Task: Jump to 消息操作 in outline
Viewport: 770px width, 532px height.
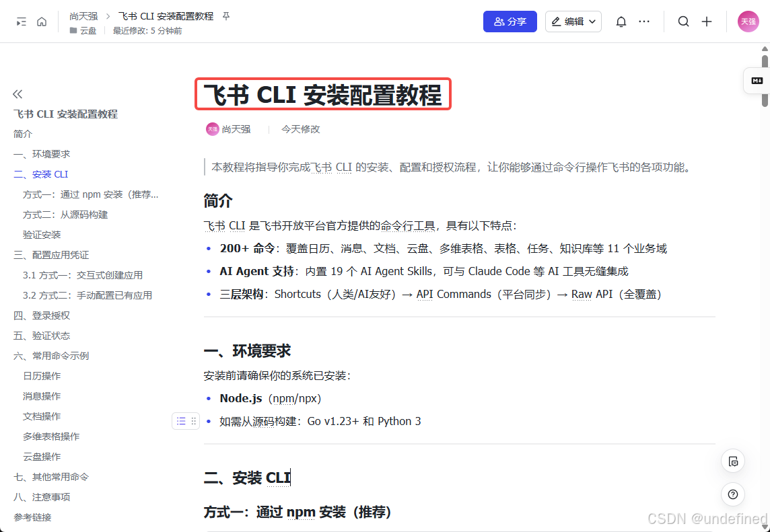Action: click(x=42, y=395)
